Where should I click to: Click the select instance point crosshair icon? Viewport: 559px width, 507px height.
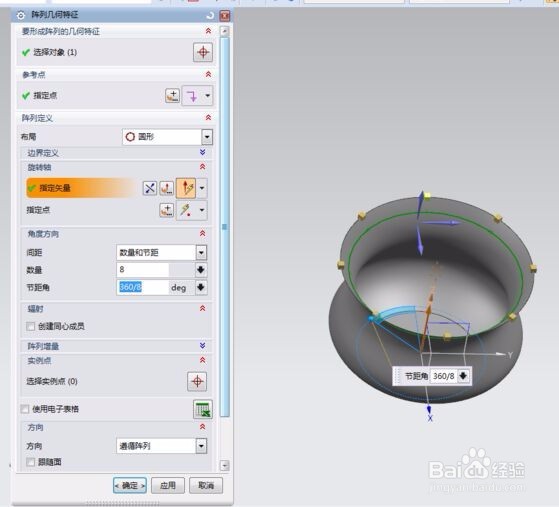tap(197, 381)
